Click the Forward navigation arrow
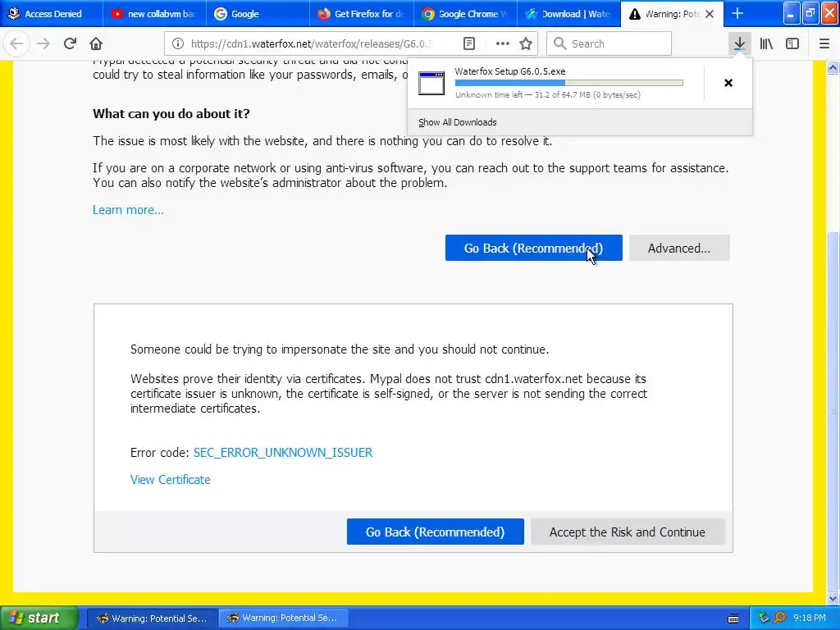 43,43
